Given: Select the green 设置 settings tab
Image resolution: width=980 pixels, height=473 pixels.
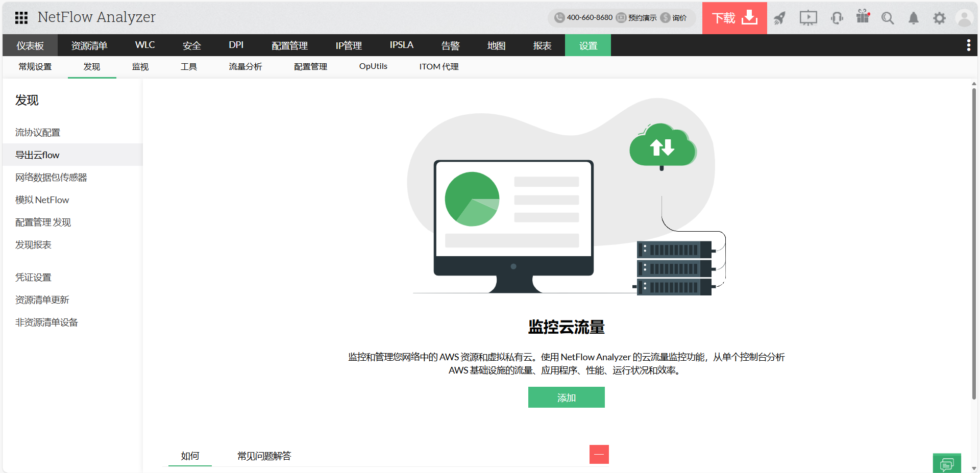Looking at the screenshot, I should (x=588, y=45).
